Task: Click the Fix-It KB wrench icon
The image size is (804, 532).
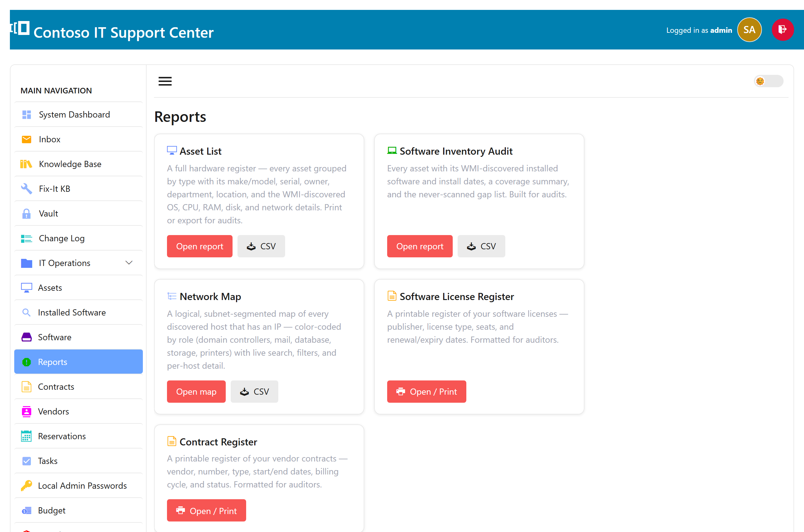Action: 27,189
